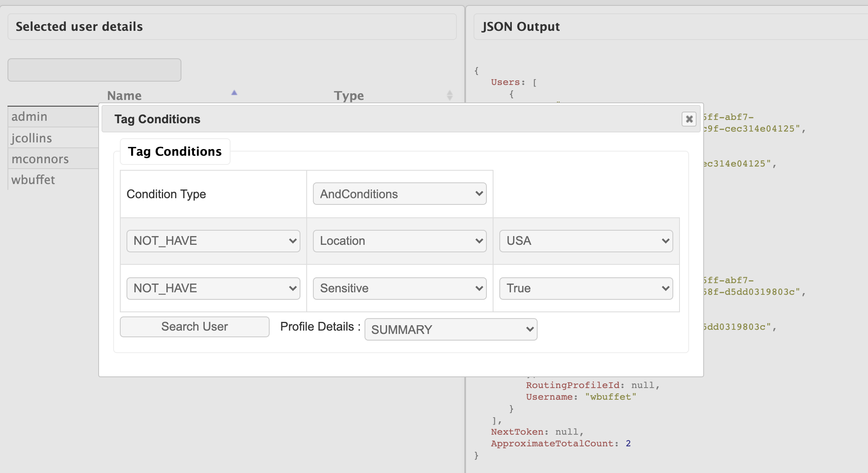Open the Condition Type AndConditions dropdown
This screenshot has height=473, width=868.
click(x=399, y=194)
